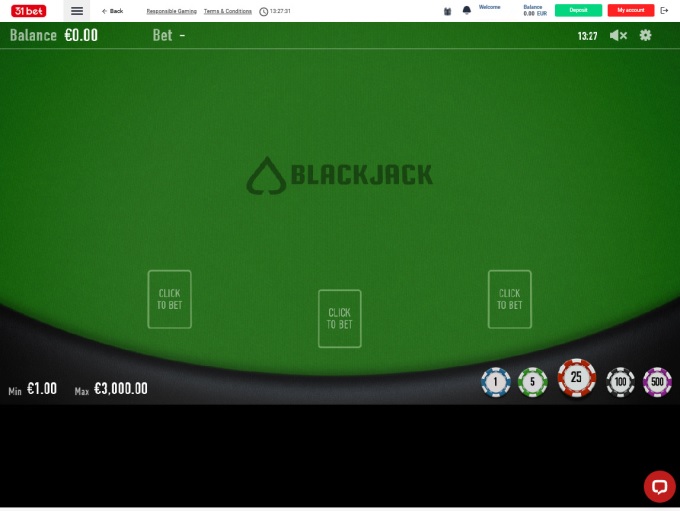Select the red 25 chip
The height and width of the screenshot is (511, 680).
[576, 378]
